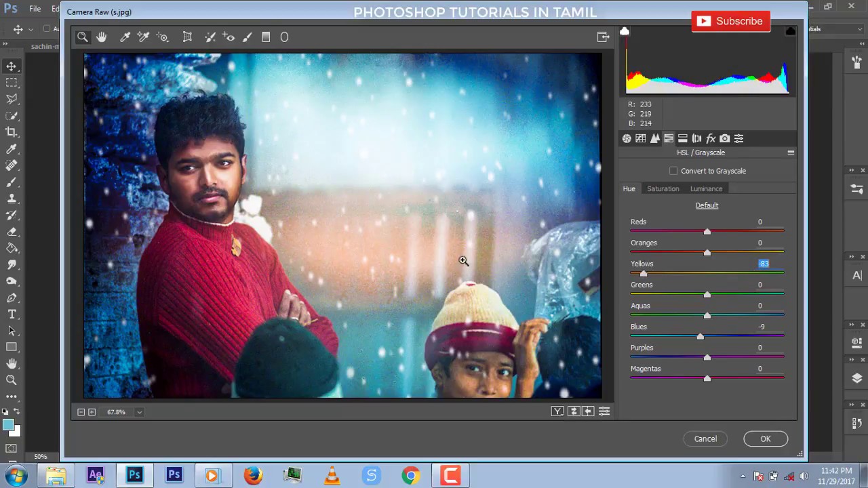
Task: Select the Radial Filter tool
Action: [284, 37]
